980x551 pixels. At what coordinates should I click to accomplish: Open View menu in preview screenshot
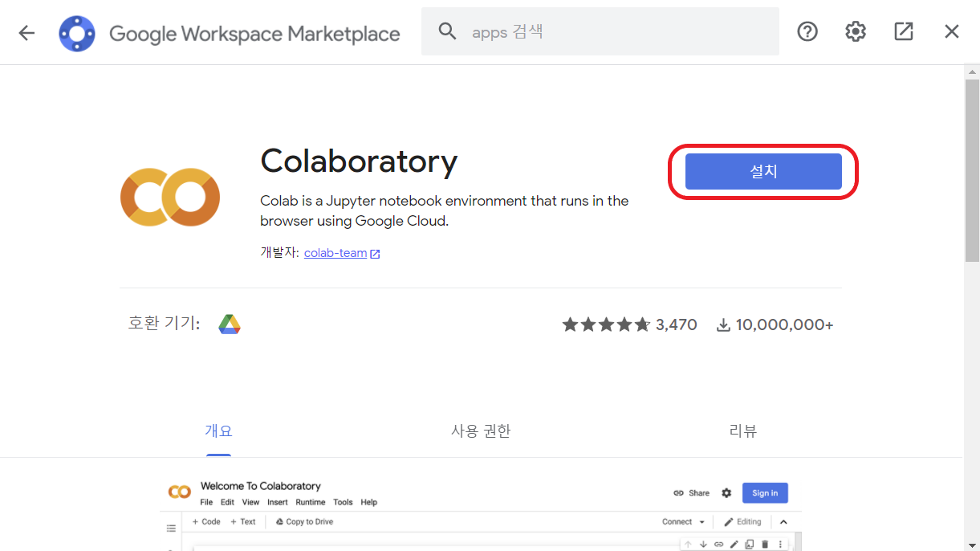pos(250,502)
